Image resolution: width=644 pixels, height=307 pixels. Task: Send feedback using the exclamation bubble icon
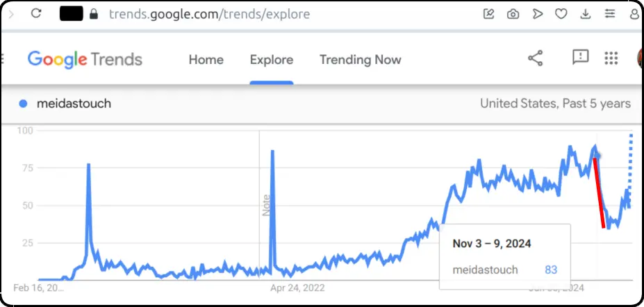(580, 58)
